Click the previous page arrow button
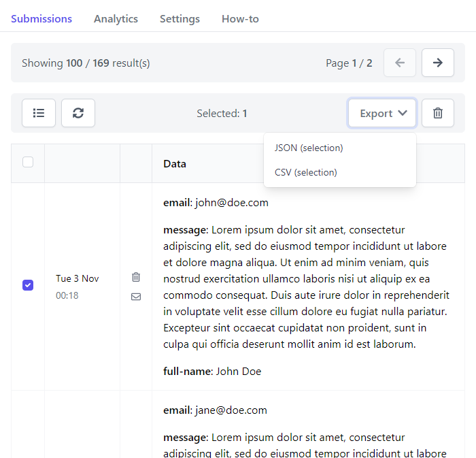 click(x=400, y=63)
